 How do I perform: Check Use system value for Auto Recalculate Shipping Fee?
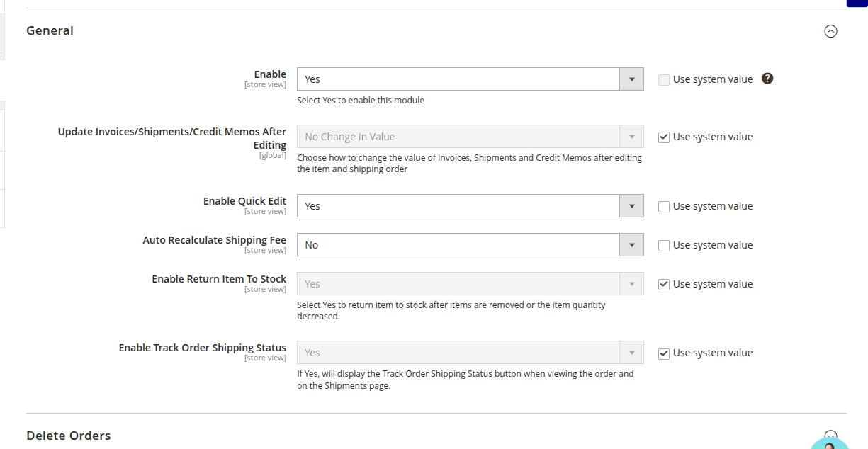[664, 246]
